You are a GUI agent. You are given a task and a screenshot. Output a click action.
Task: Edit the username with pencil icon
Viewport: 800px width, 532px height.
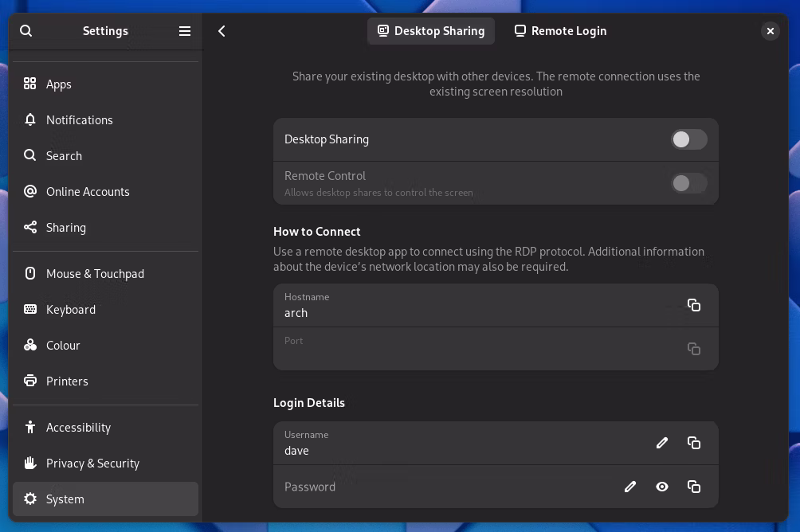pos(661,443)
